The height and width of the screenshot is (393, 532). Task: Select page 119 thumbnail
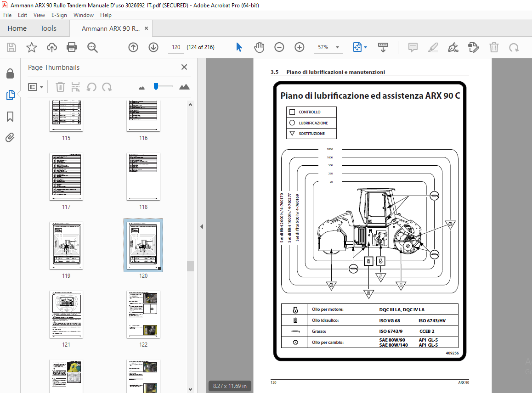66,246
